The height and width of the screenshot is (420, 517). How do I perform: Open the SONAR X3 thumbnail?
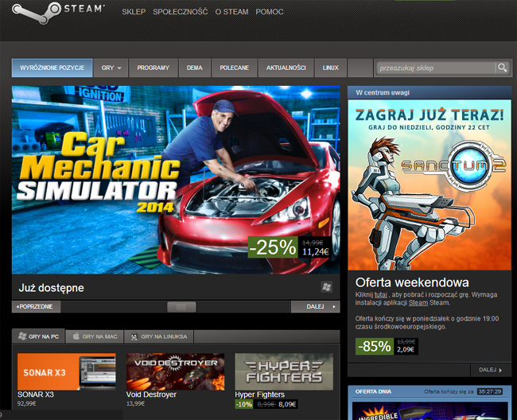[x=67, y=371]
